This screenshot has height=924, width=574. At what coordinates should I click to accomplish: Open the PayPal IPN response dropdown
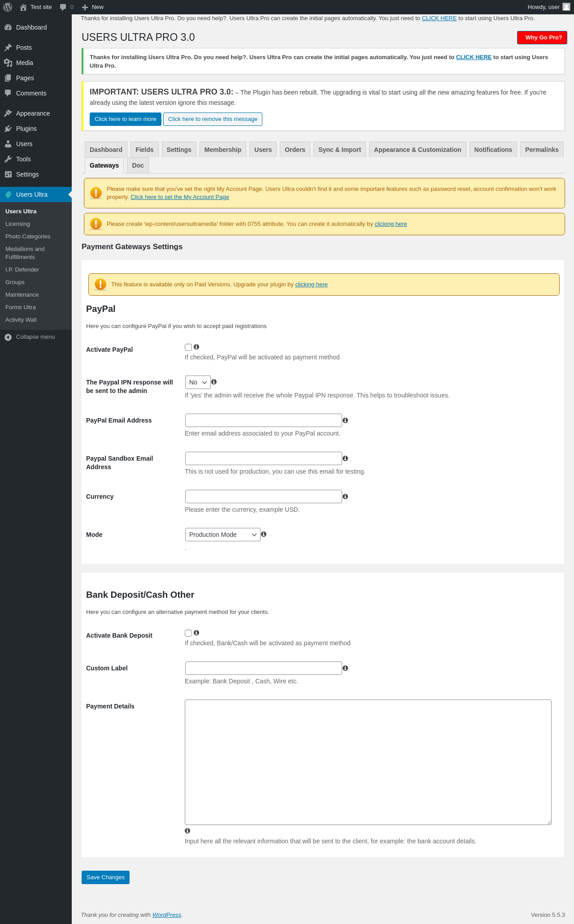click(198, 382)
